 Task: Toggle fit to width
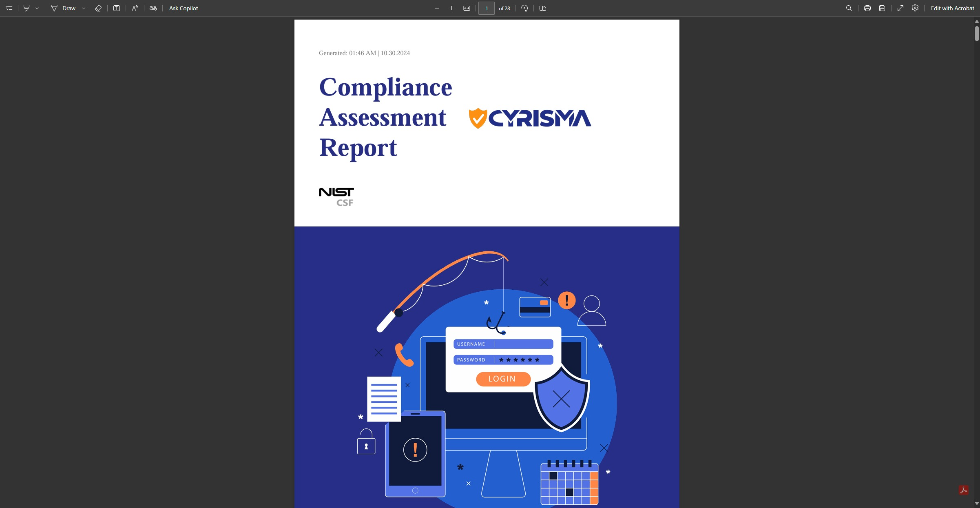[x=467, y=8]
